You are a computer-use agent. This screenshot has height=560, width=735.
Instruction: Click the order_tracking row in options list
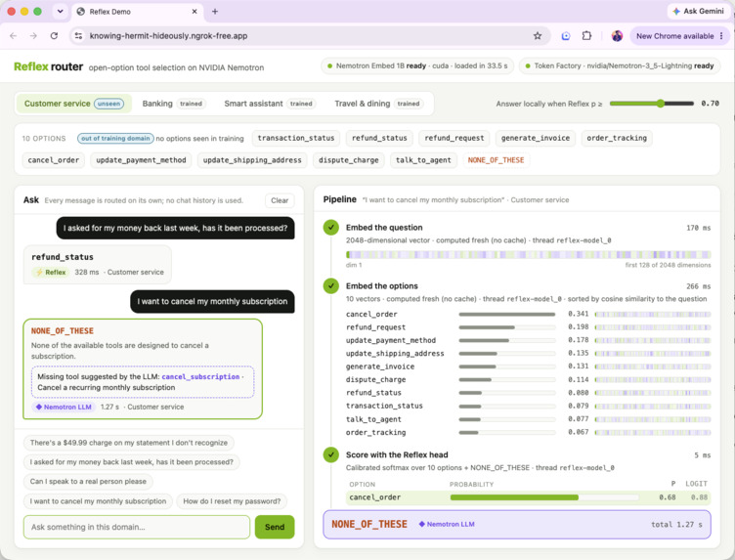tap(528, 432)
